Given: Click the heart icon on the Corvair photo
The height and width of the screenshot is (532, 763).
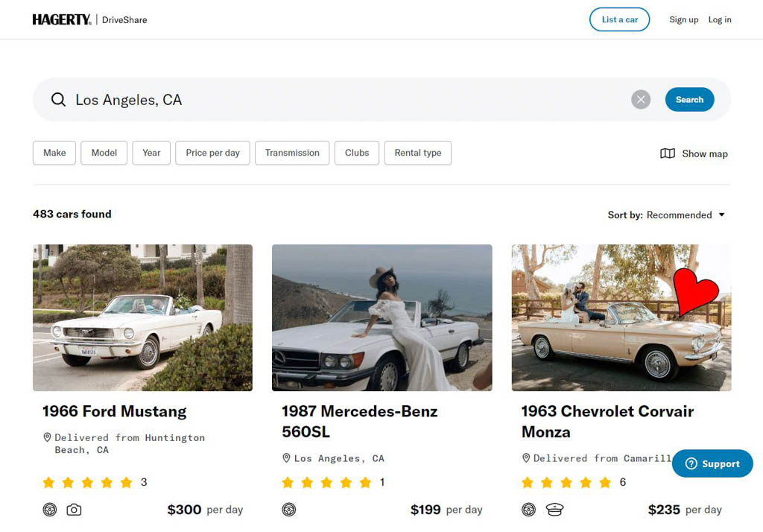Looking at the screenshot, I should point(697,292).
